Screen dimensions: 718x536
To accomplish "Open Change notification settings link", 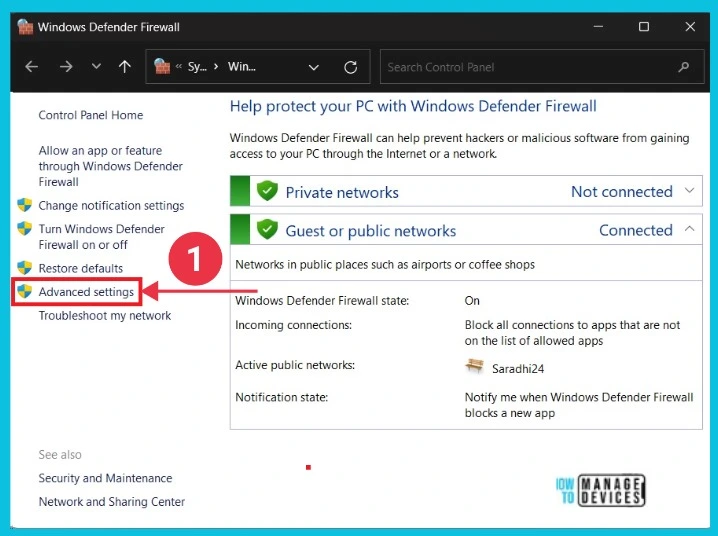I will coord(111,206).
